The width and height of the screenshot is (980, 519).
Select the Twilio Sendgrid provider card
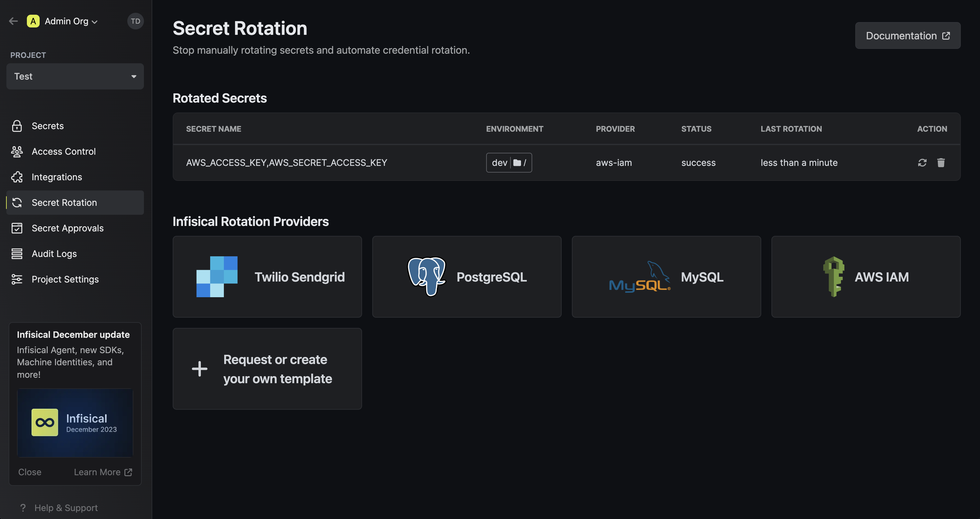pos(267,277)
